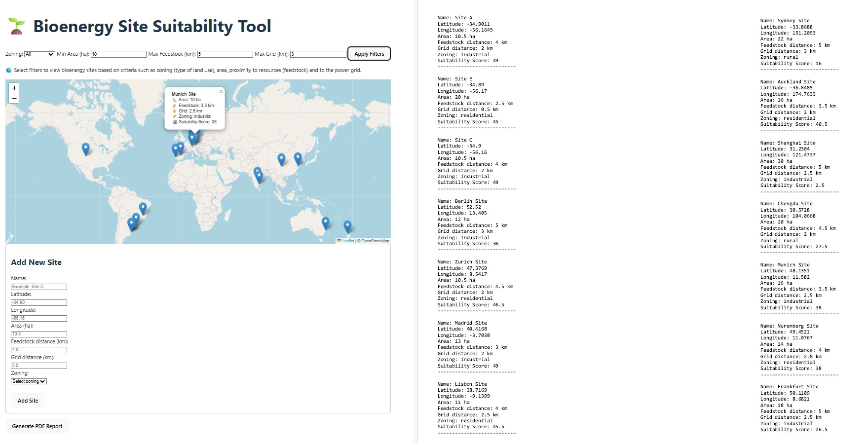Select the marker on Australia's east coast

tap(325, 222)
